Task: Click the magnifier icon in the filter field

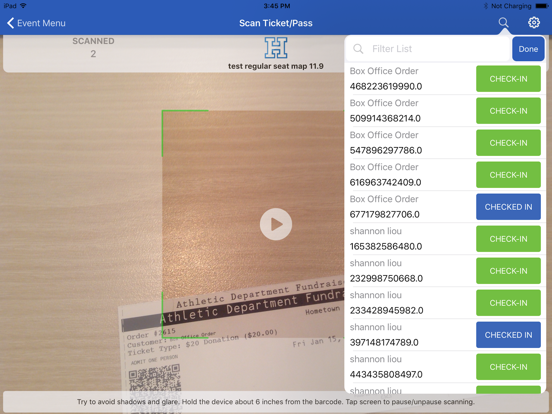Action: 358,49
